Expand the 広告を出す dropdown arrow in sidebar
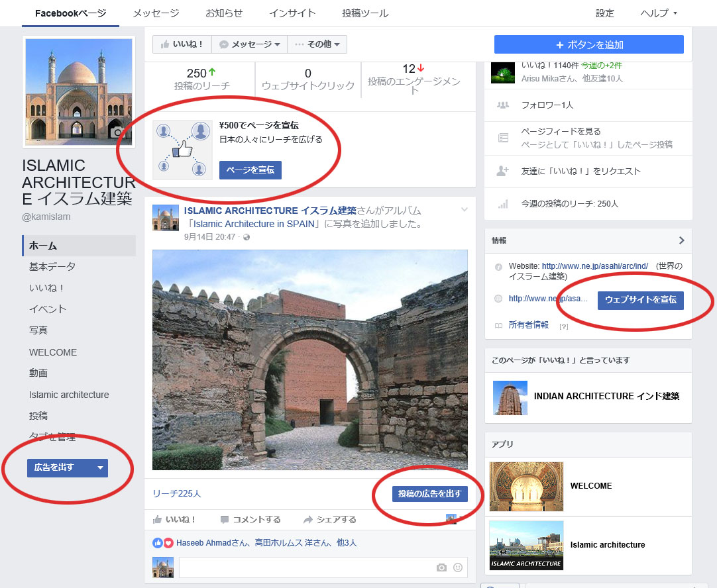Screen dimensions: 717x588 tap(100, 467)
